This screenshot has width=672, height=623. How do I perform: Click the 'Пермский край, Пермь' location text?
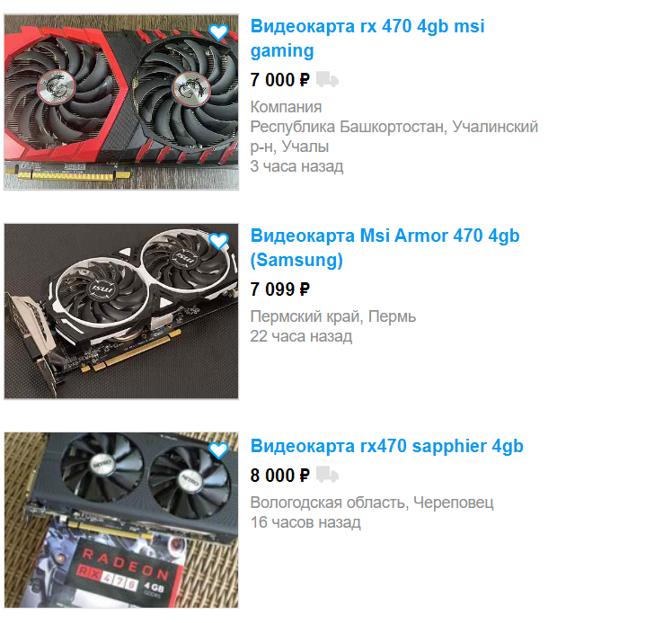[333, 316]
